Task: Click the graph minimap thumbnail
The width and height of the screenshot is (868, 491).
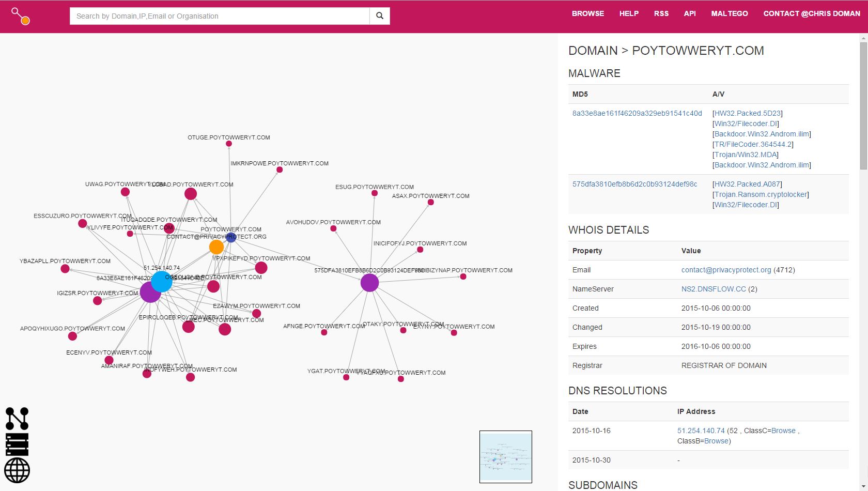Action: pyautogui.click(x=505, y=457)
